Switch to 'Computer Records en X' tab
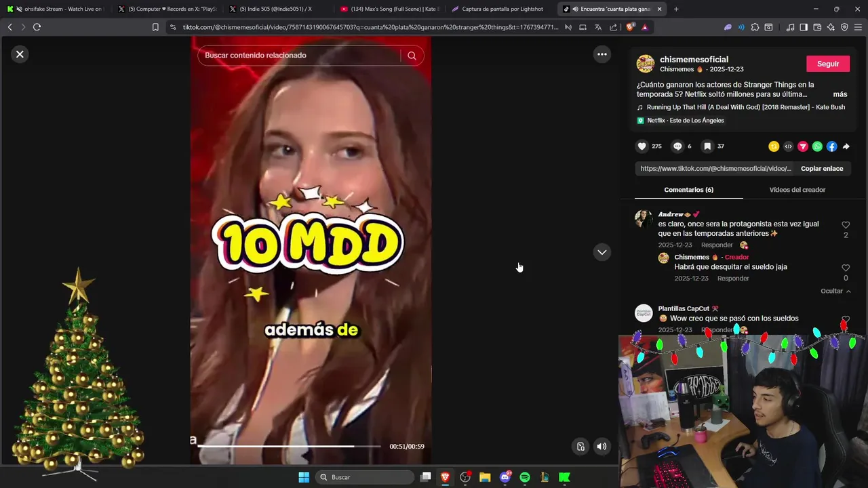The width and height of the screenshot is (868, 488). (167, 9)
